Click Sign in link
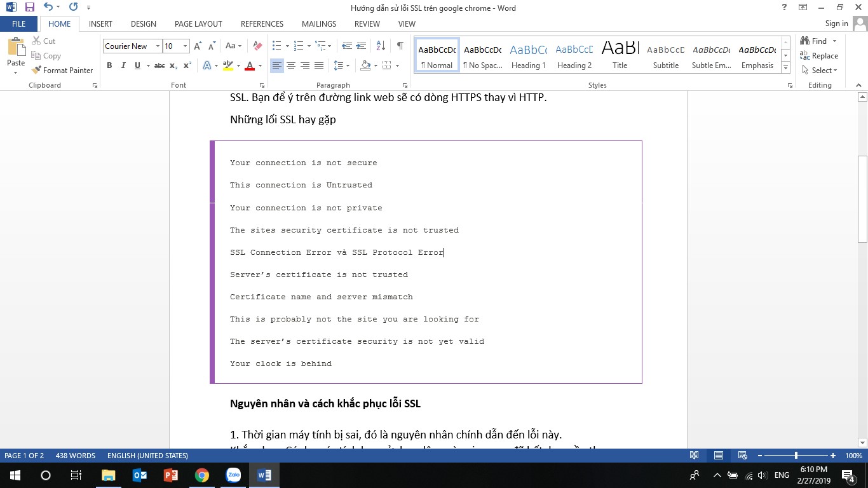This screenshot has width=868, height=488. 836,24
